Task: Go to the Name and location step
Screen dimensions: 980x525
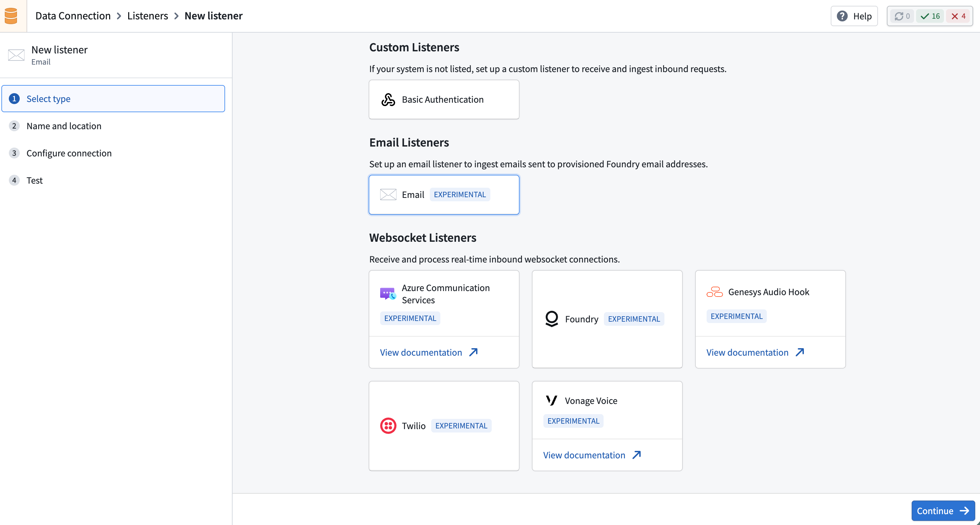Action: coord(64,126)
